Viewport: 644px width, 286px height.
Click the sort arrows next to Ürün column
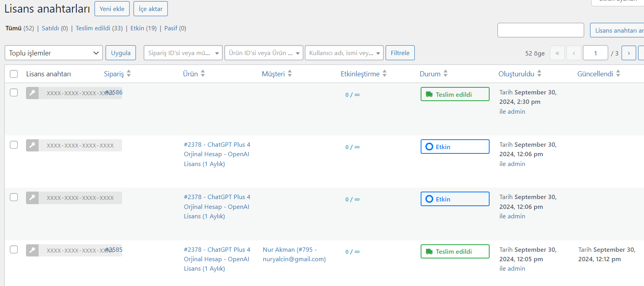coord(203,74)
